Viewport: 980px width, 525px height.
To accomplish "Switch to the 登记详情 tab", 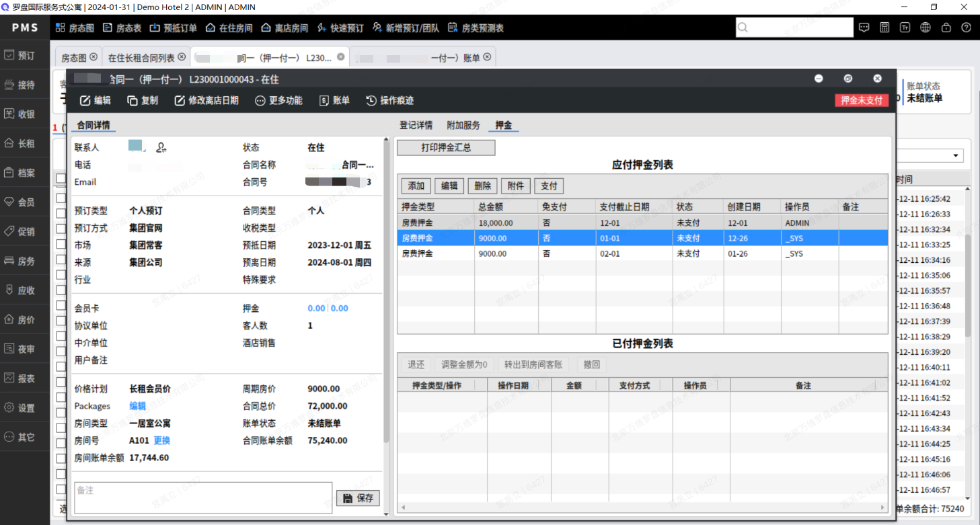I will (416, 125).
